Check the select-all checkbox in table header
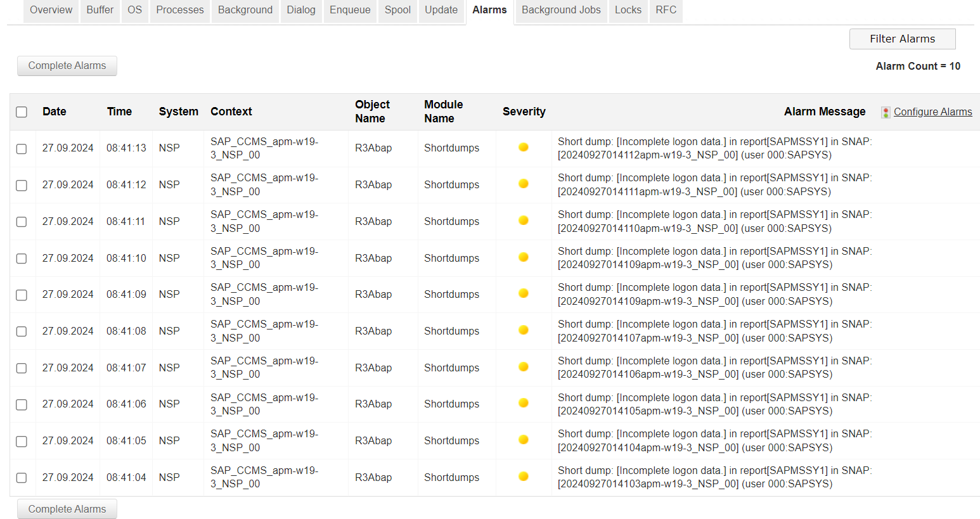980x519 pixels. point(22,112)
